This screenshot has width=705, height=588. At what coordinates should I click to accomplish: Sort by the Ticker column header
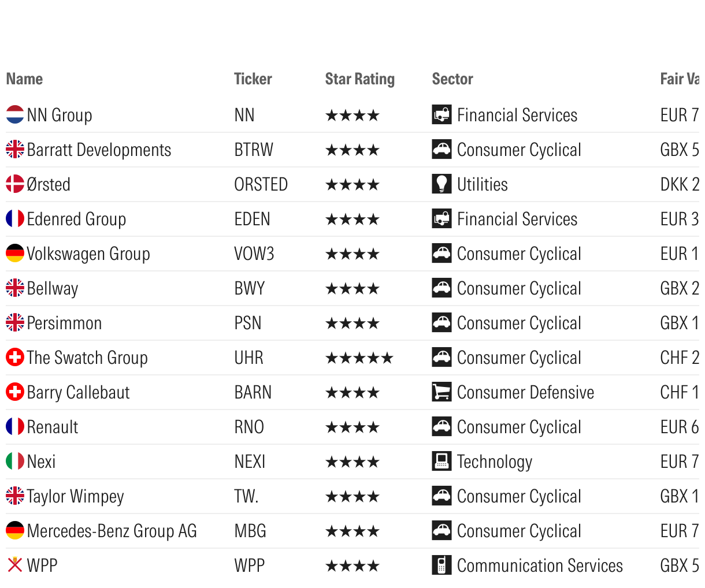pos(253,79)
